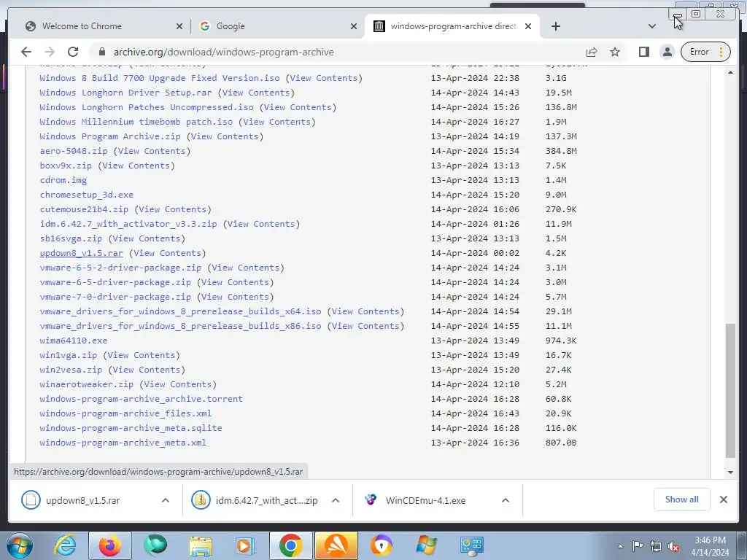747x560 pixels.
Task: Open winaerotweaker.zip link
Action: click(87, 384)
